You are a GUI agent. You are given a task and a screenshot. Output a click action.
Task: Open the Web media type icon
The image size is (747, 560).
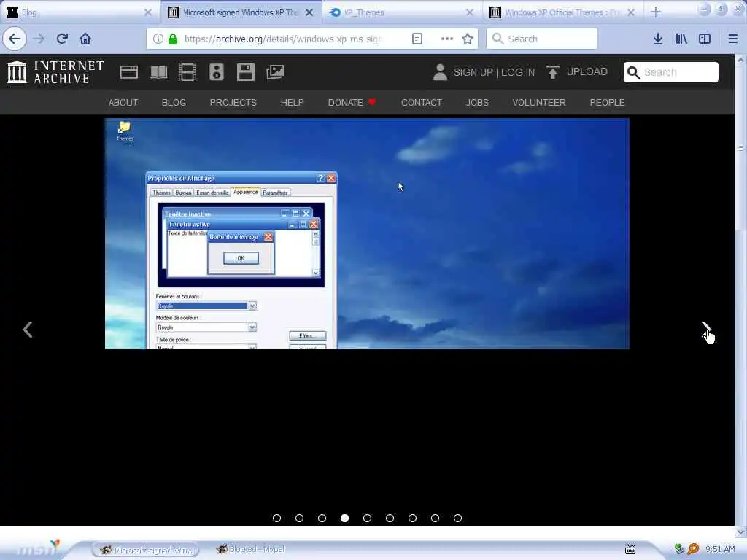pos(128,72)
